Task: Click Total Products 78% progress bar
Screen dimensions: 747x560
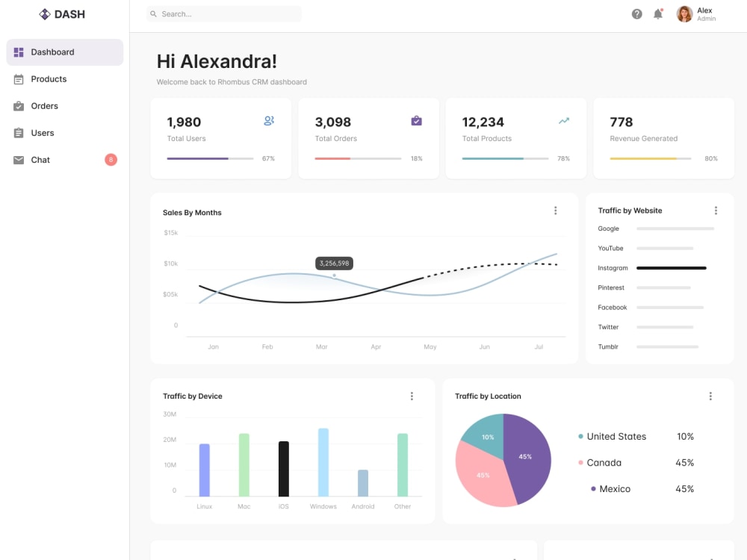Action: [505, 158]
